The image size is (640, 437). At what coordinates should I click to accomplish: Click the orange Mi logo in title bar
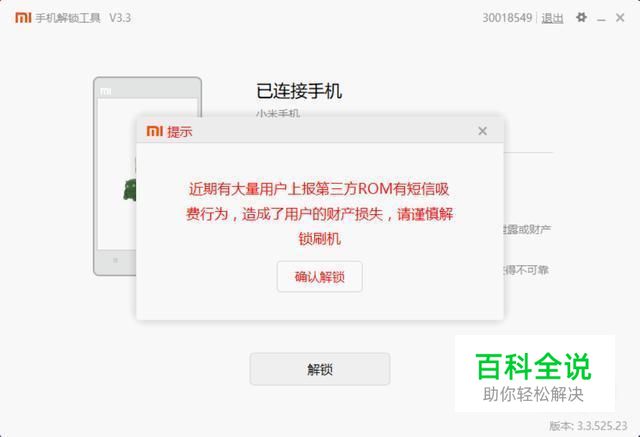coord(23,18)
